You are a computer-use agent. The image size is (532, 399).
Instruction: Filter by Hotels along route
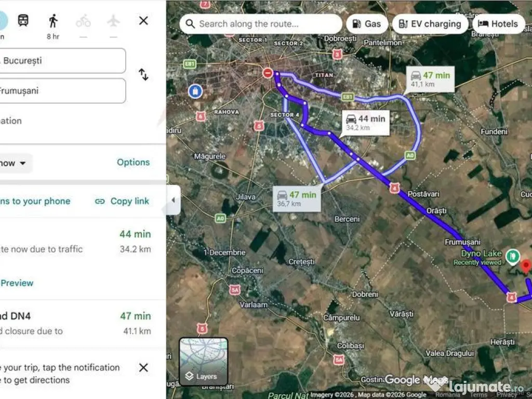[498, 24]
